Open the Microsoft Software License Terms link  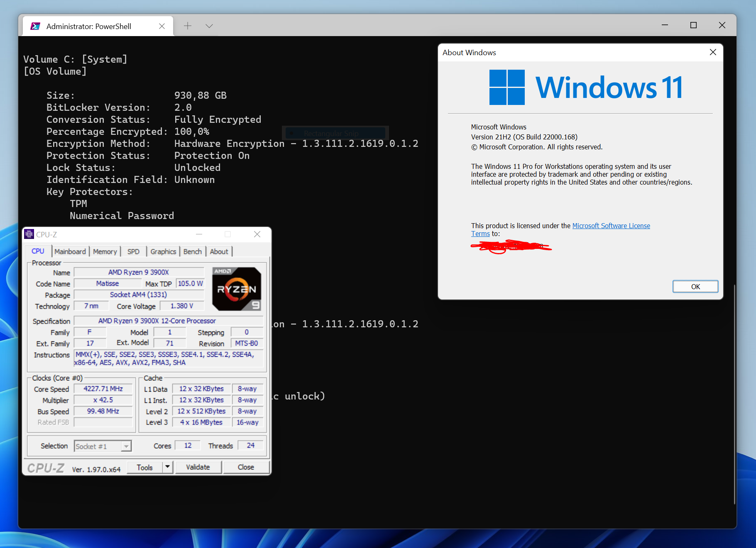(x=611, y=226)
